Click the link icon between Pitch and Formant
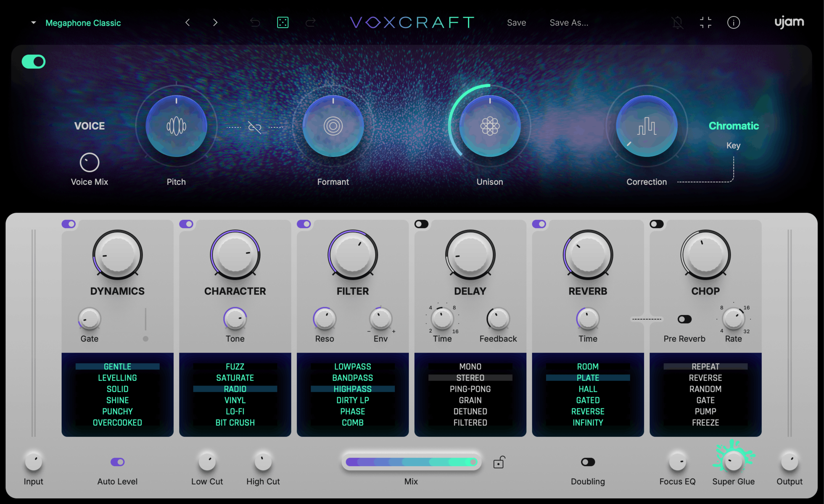This screenshot has height=504, width=824. pos(255,128)
